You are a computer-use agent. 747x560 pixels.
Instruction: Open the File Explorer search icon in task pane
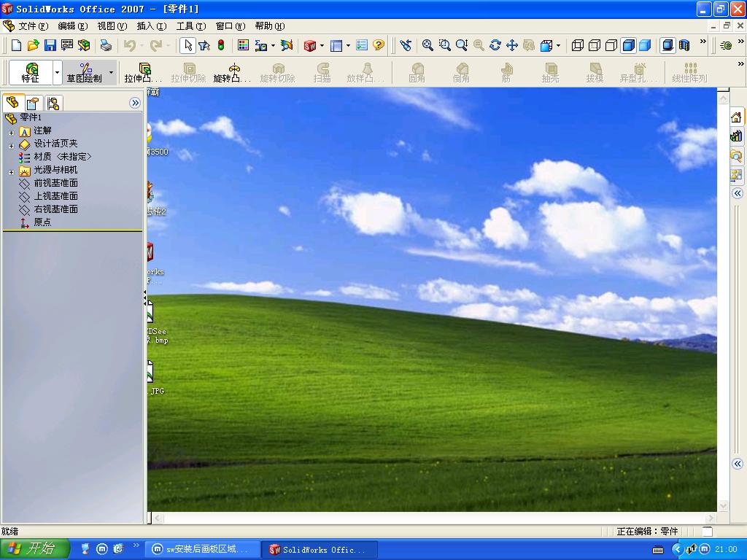pos(736,155)
